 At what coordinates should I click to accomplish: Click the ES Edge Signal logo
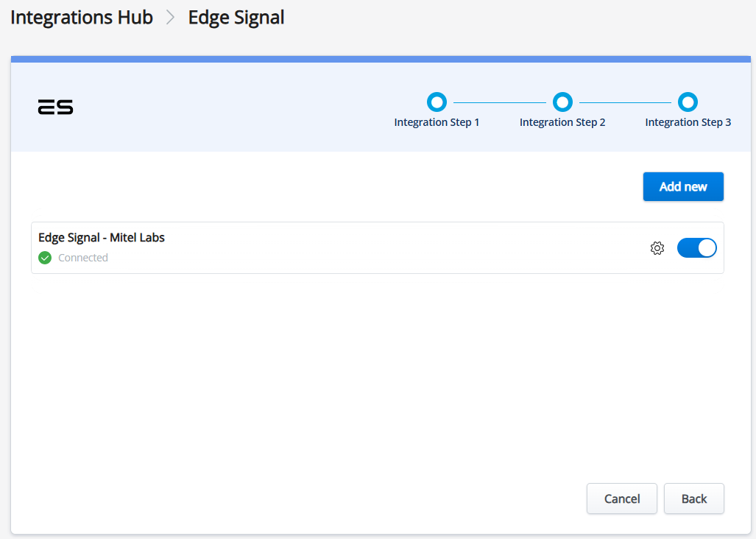tap(55, 107)
